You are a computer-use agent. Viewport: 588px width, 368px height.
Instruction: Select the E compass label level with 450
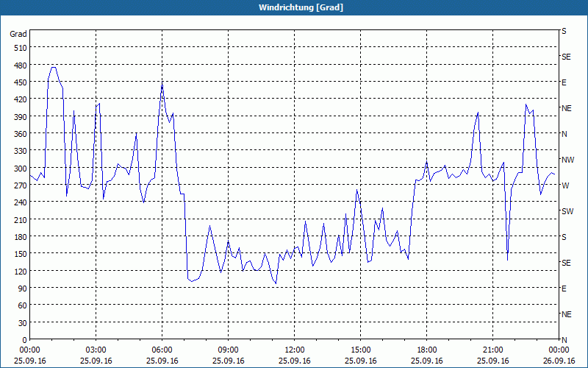point(564,82)
